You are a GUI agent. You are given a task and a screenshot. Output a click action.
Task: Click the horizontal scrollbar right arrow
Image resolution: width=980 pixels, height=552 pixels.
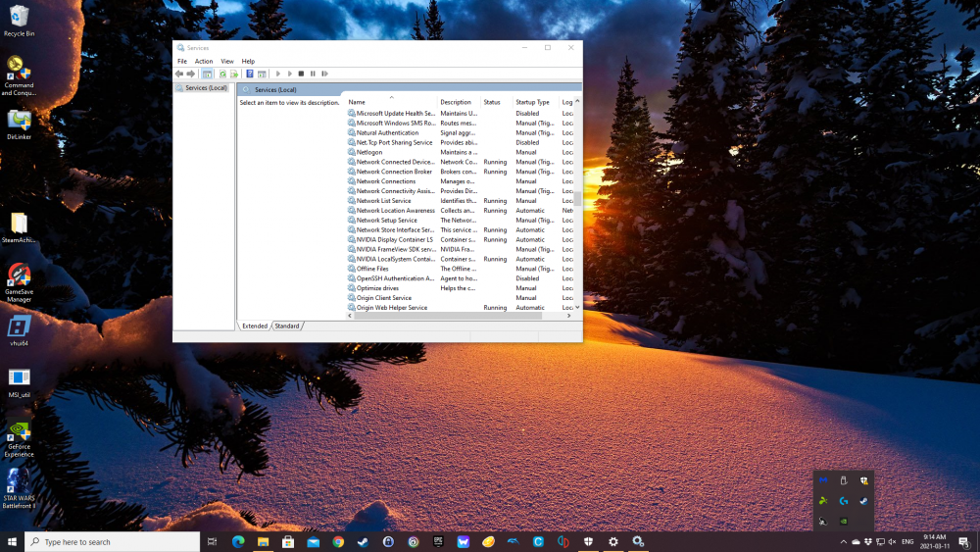tap(568, 317)
